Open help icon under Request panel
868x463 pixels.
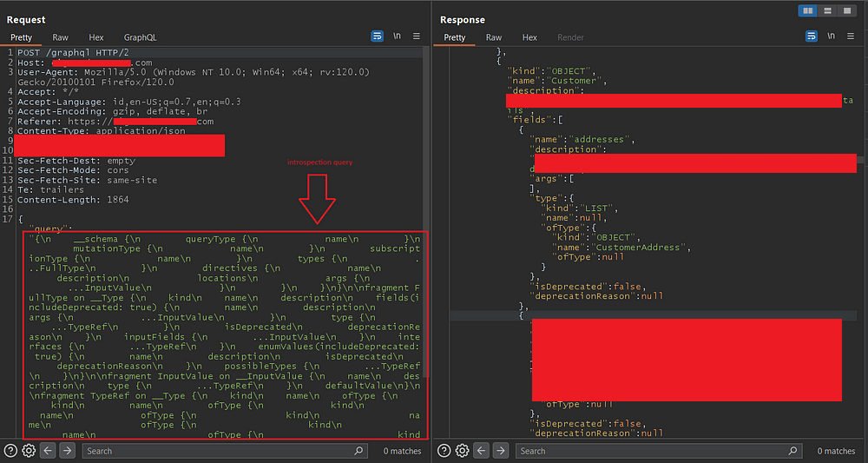coord(10,450)
